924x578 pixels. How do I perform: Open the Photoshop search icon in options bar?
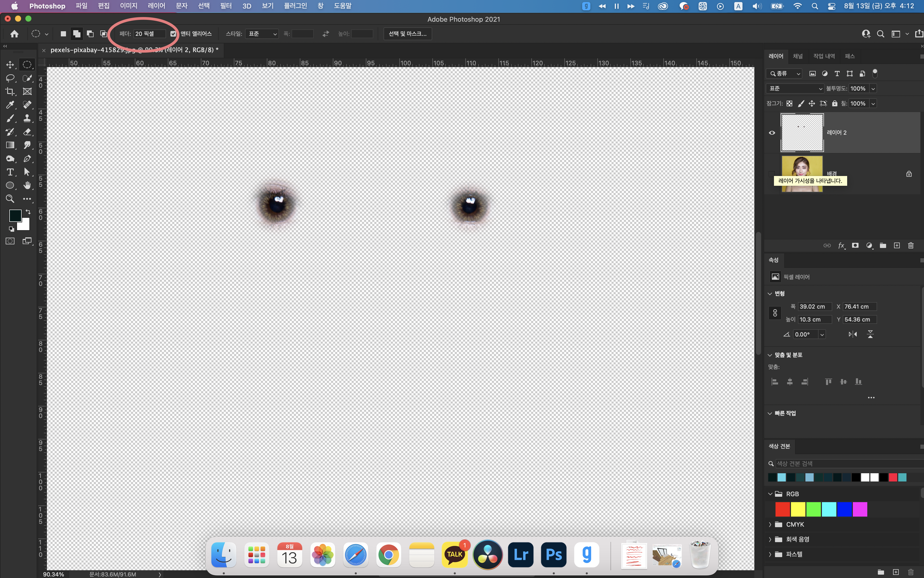[x=880, y=34]
